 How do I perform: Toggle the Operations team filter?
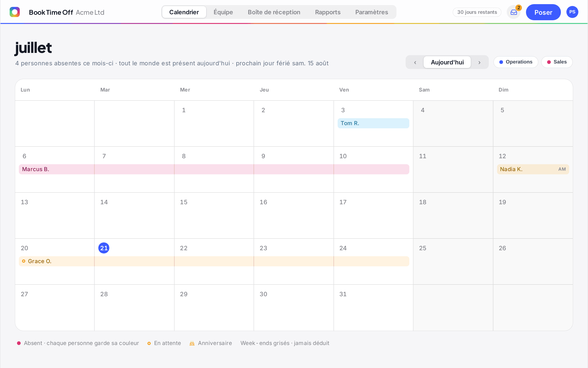516,62
